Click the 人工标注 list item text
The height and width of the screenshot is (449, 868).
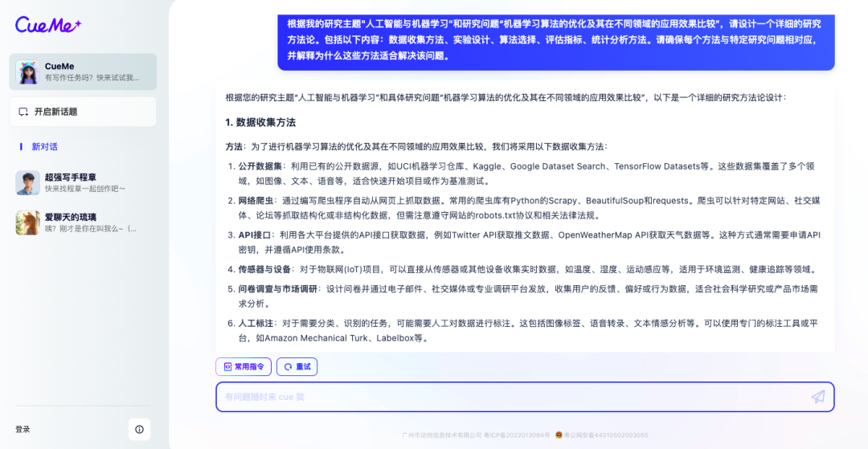click(528, 331)
